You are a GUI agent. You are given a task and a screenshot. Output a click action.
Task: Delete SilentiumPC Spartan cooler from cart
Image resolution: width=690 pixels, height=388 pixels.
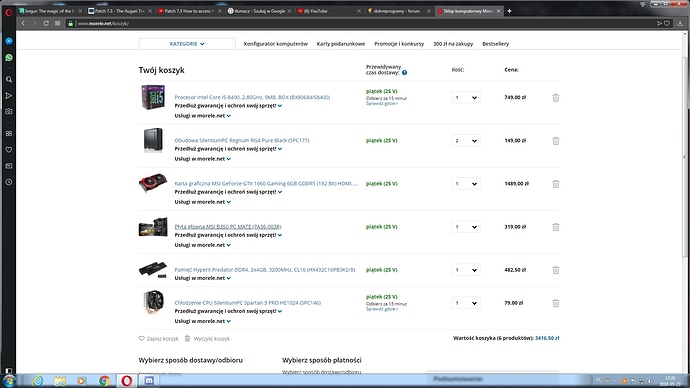coord(556,303)
